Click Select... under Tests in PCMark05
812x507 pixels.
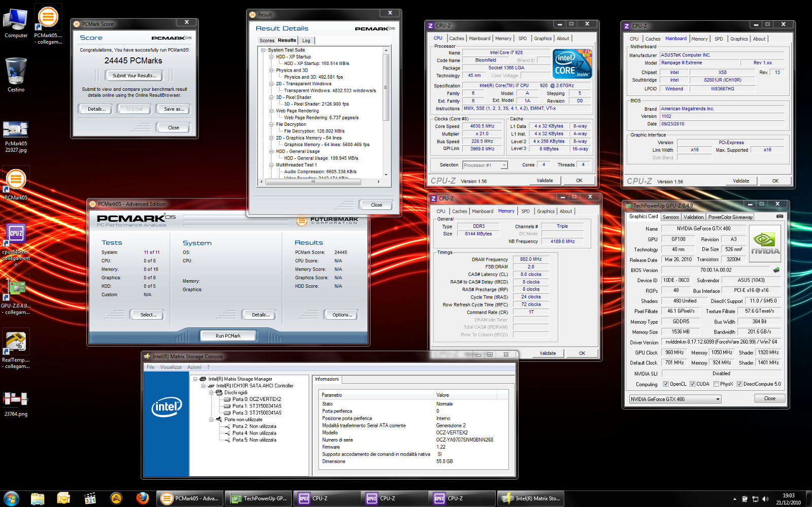click(148, 315)
